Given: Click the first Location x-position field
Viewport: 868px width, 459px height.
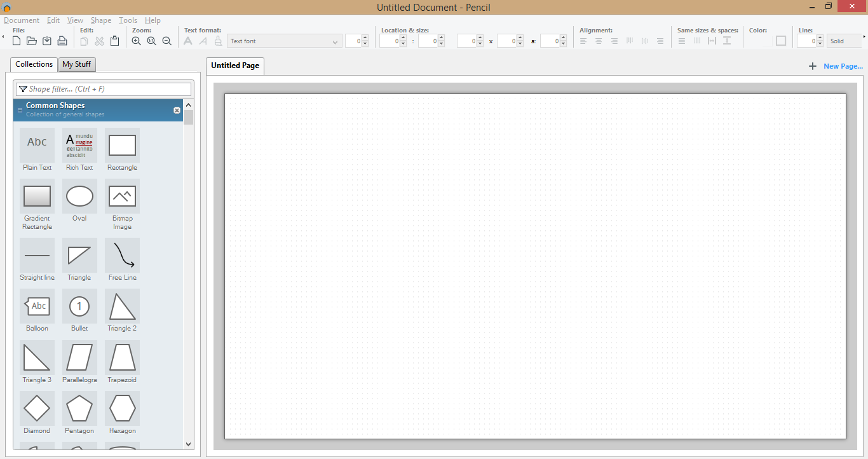Looking at the screenshot, I should pyautogui.click(x=390, y=41).
